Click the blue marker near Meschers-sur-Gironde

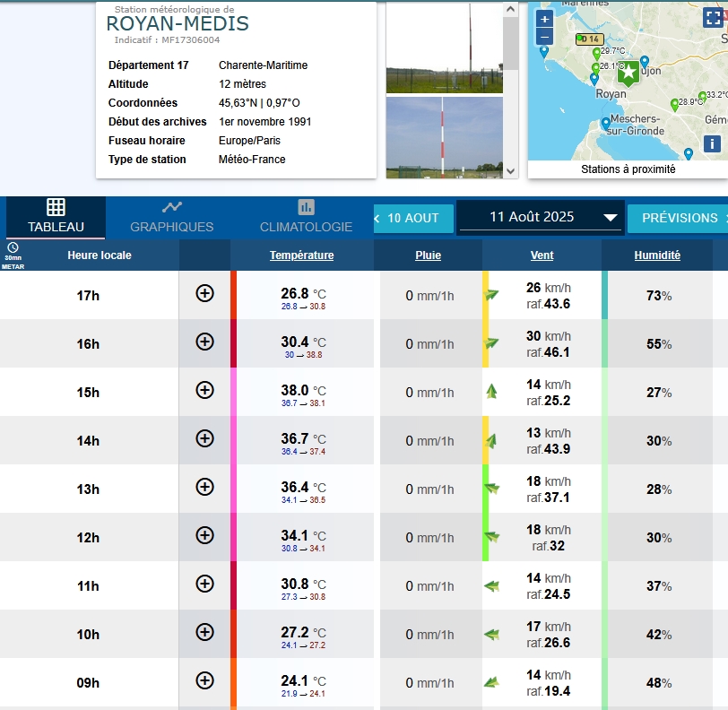606,123
